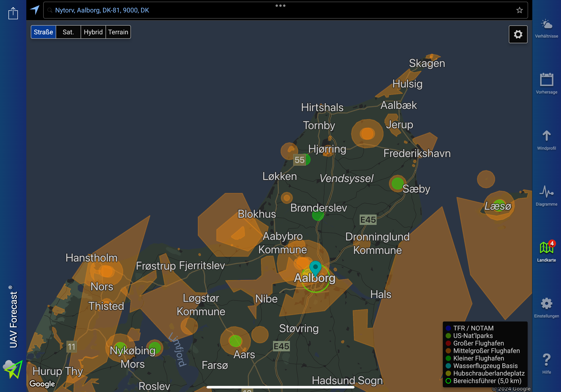This screenshot has height=392, width=561.
Task: Open Windprofil arrow tab
Action: click(x=546, y=140)
